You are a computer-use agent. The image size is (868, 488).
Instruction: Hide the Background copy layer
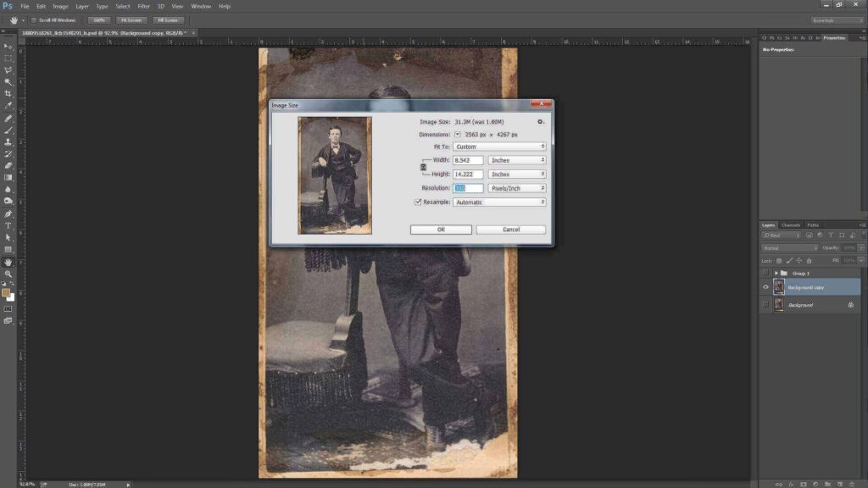point(765,287)
